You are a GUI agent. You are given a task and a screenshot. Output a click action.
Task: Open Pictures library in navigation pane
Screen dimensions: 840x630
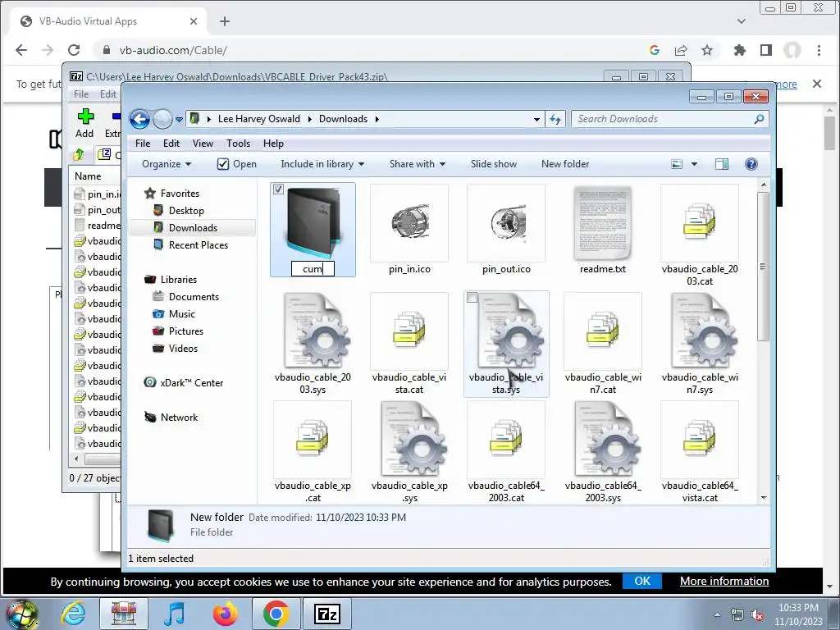(x=186, y=331)
